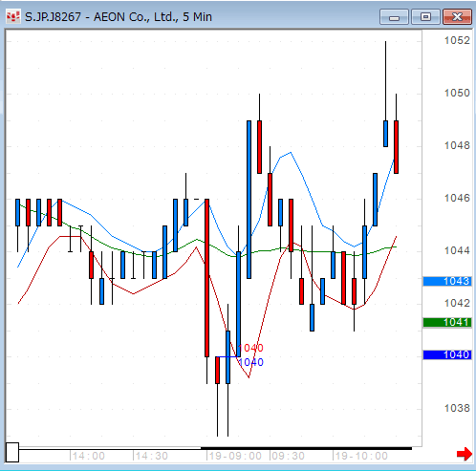
Task: Click the blue 1040 label on the chart
Action: pos(250,362)
